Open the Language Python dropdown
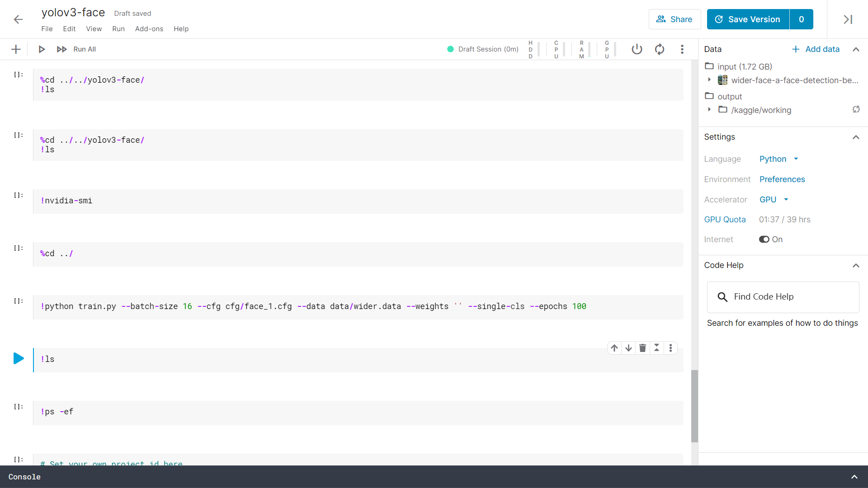Image resolution: width=868 pixels, height=488 pixels. 779,159
